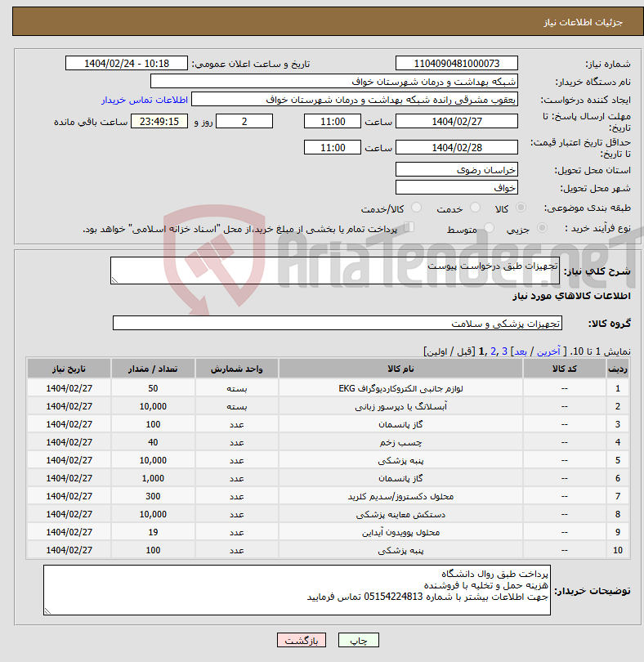Click the announcement date 1404/02/24 - 10:18 field
The width and height of the screenshot is (644, 662).
tap(126, 63)
